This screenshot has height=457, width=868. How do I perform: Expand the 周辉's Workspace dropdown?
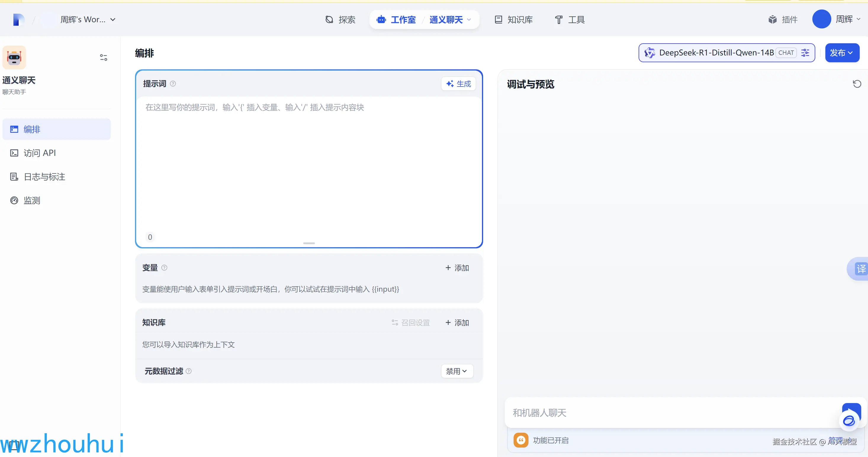pos(112,19)
